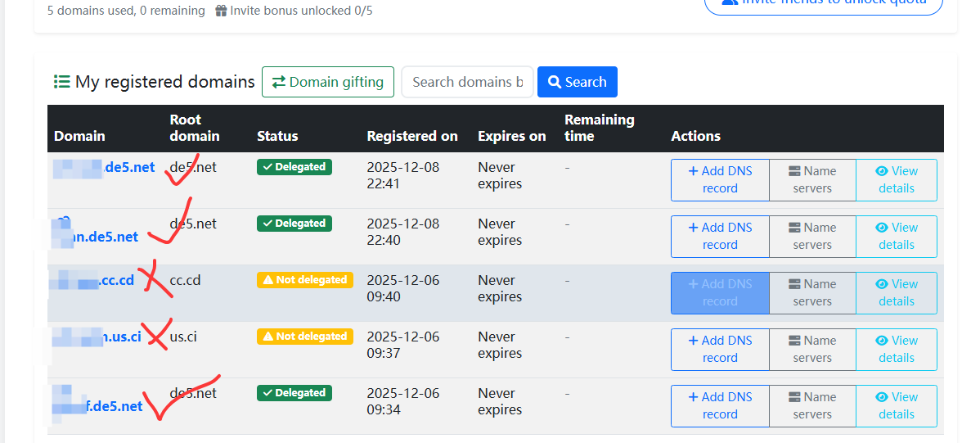The image size is (980, 443).
Task: View details of first de5.net domain
Action: 896,179
